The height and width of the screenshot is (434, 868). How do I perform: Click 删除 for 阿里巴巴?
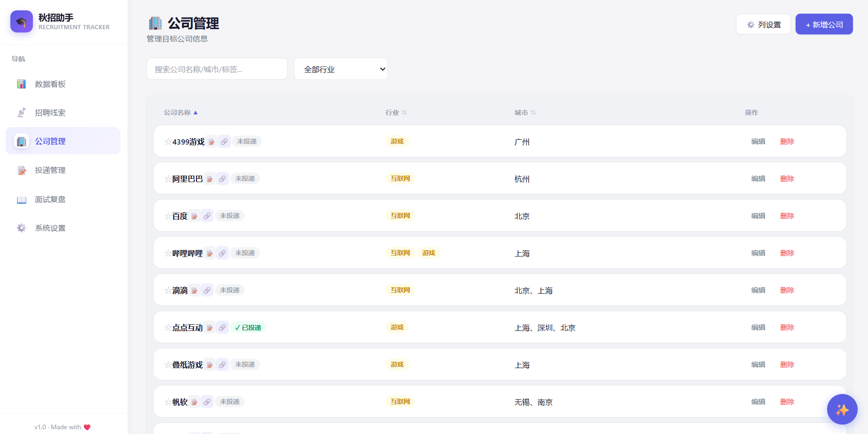click(787, 178)
